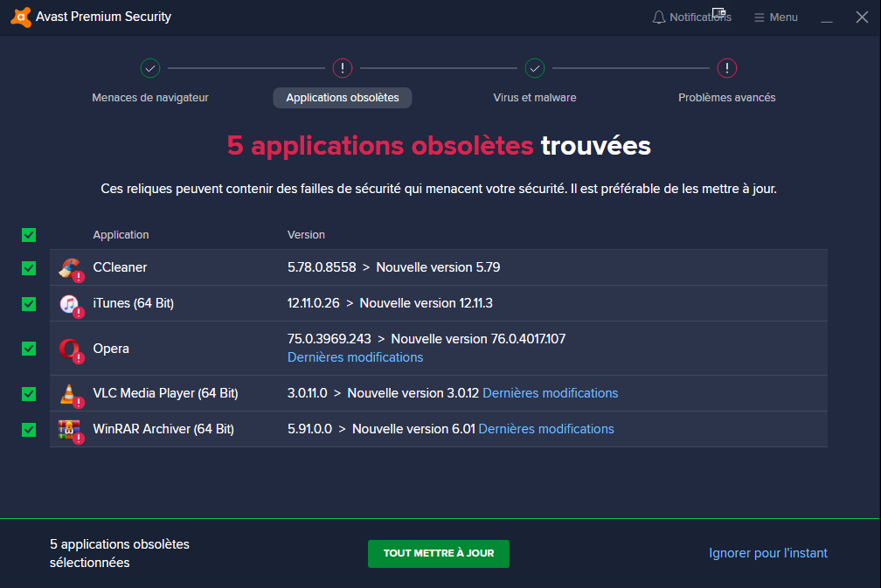This screenshot has width=881, height=588.
Task: Click red alert step above Applications obsolètes
Action: coord(343,68)
